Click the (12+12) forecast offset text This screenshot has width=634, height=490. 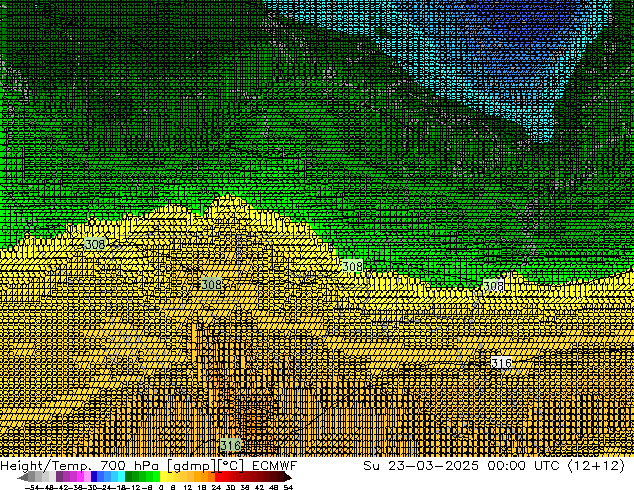[x=596, y=466]
